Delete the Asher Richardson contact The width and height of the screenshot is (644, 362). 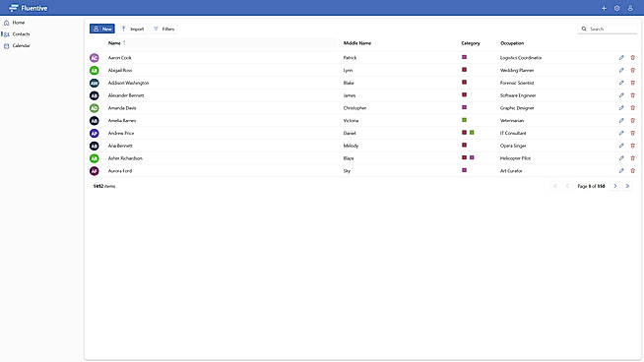[x=632, y=158]
